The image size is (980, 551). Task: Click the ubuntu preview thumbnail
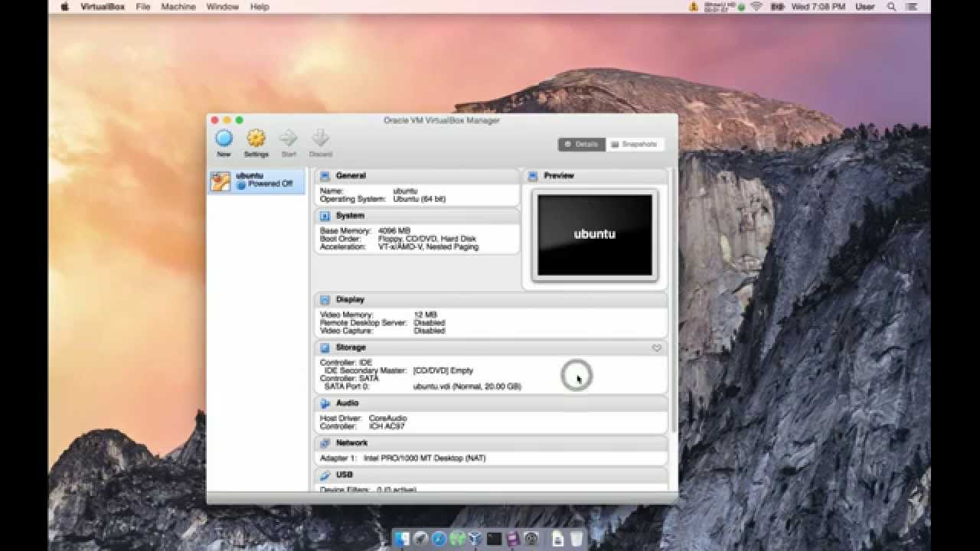(x=595, y=235)
